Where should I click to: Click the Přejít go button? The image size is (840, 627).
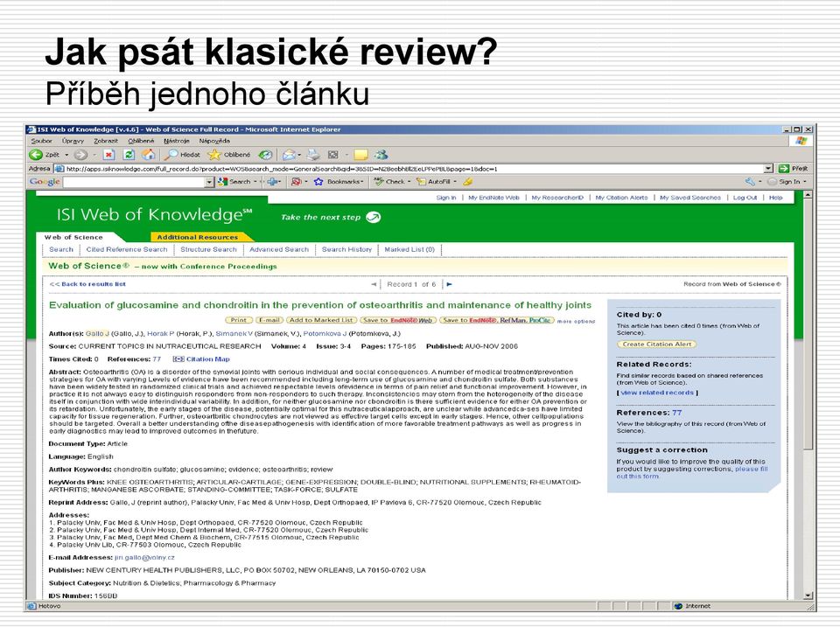point(794,169)
